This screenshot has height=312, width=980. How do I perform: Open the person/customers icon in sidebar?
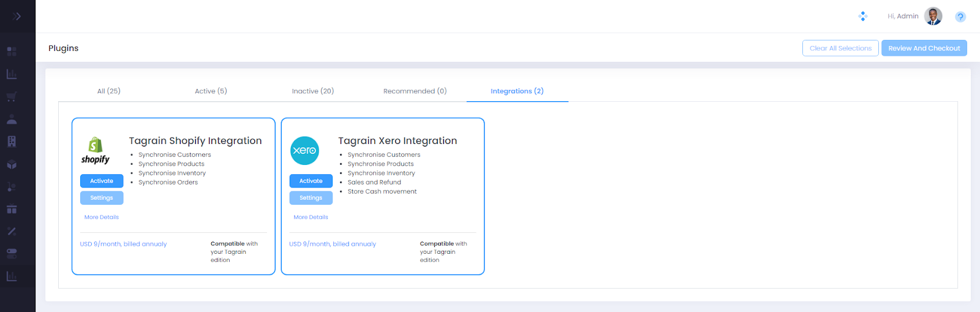coord(12,119)
